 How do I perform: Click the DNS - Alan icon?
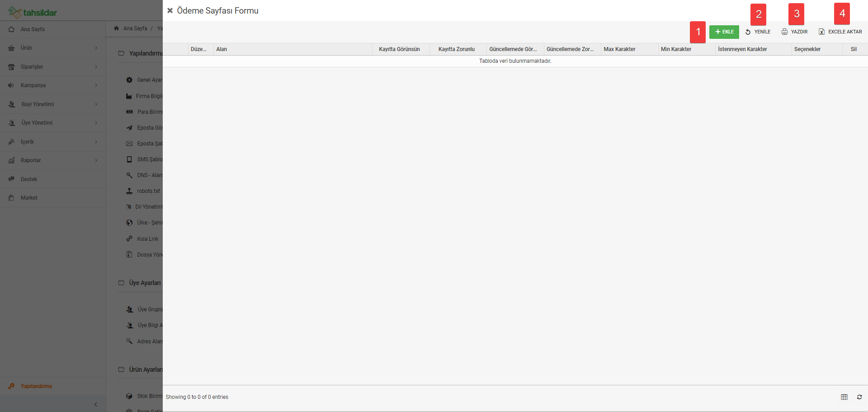coord(129,175)
